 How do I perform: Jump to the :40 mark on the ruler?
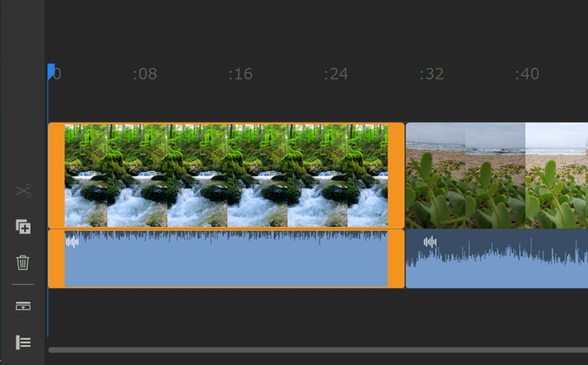pyautogui.click(x=527, y=74)
